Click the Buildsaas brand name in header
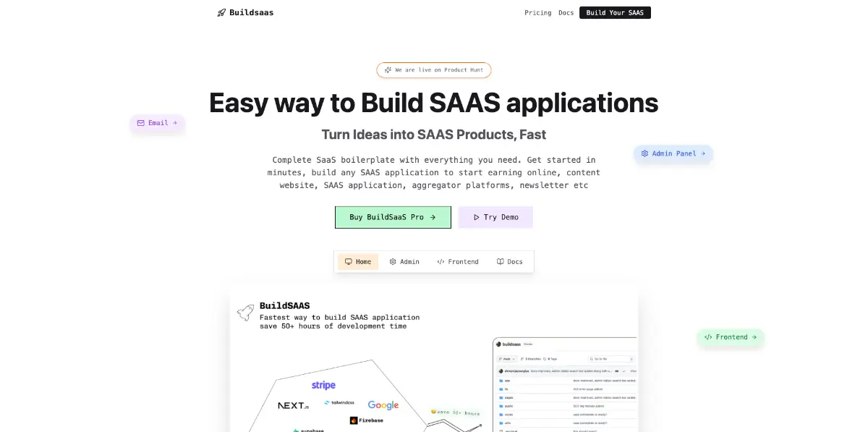868x432 pixels. (252, 12)
